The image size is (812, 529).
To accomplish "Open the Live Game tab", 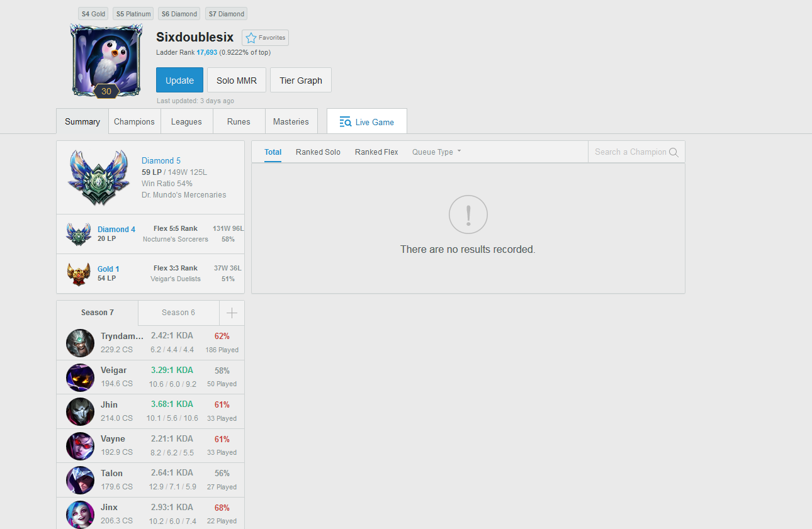I will click(x=367, y=121).
